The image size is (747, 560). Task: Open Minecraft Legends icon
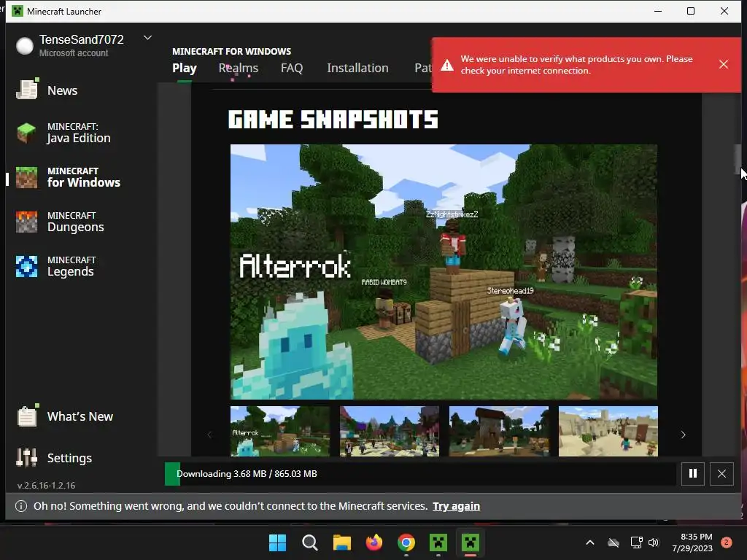(27, 266)
